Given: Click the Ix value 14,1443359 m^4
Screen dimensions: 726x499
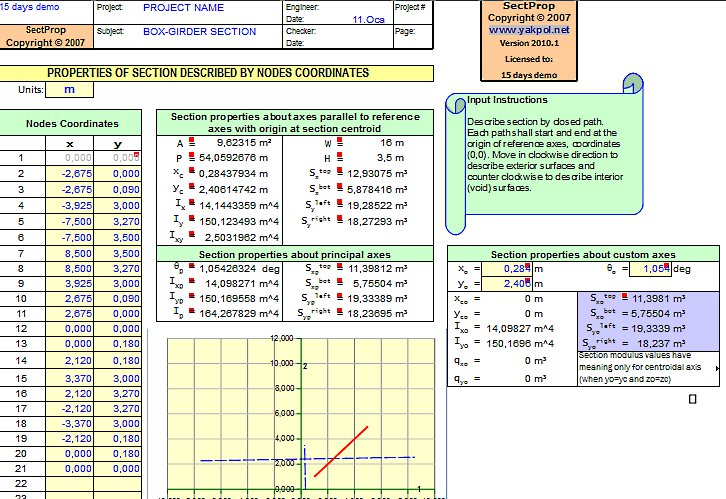Looking at the screenshot, I should click(x=239, y=206).
